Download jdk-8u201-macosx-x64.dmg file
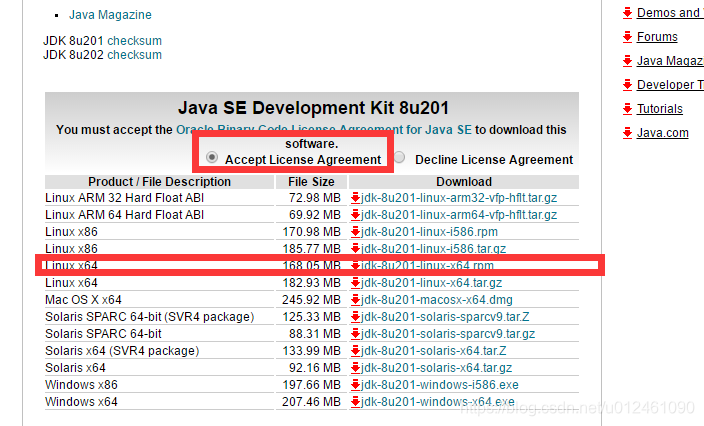Viewport: 704px width, 426px height. [x=436, y=300]
